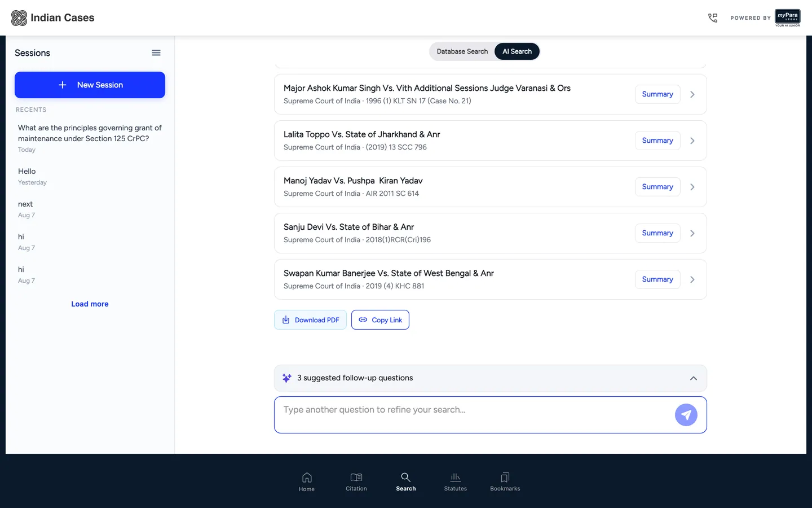Open the phone support icon in header

713,18
